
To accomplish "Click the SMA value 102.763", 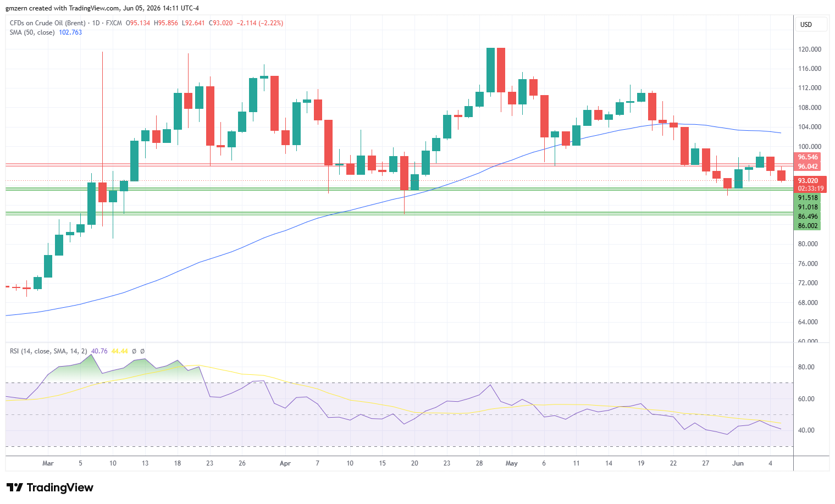I will pos(70,32).
